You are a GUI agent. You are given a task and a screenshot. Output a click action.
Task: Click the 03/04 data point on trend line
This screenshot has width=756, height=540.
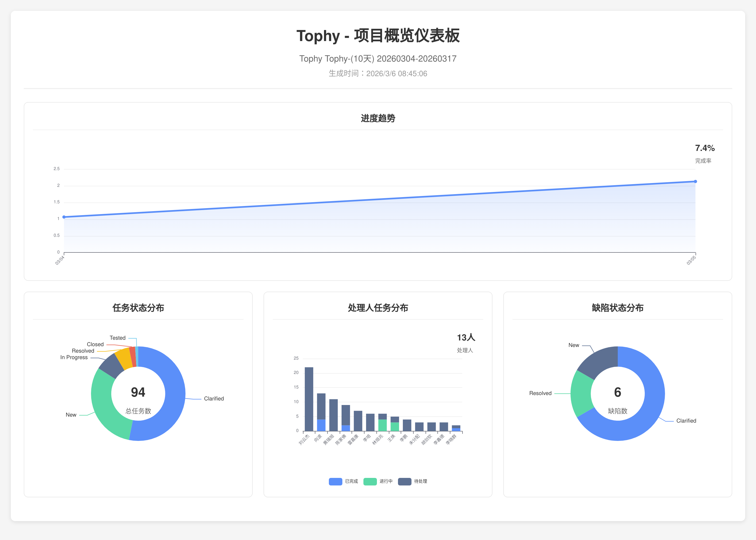pos(64,217)
